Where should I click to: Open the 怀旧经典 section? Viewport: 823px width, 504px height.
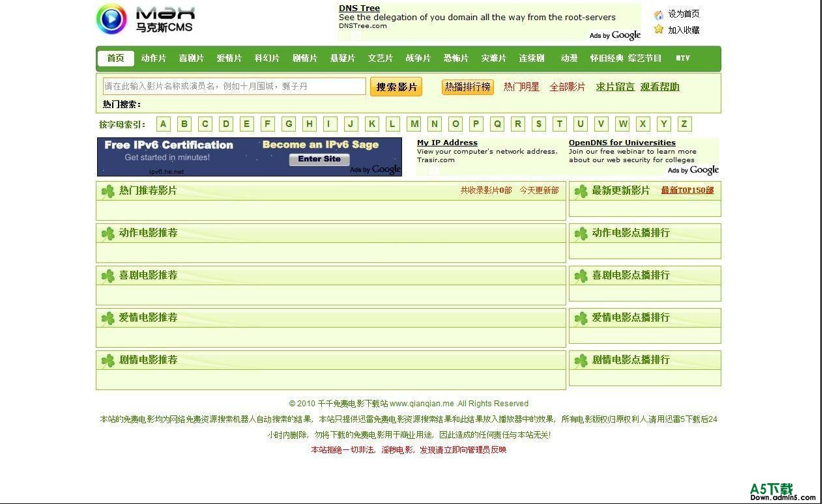point(607,59)
